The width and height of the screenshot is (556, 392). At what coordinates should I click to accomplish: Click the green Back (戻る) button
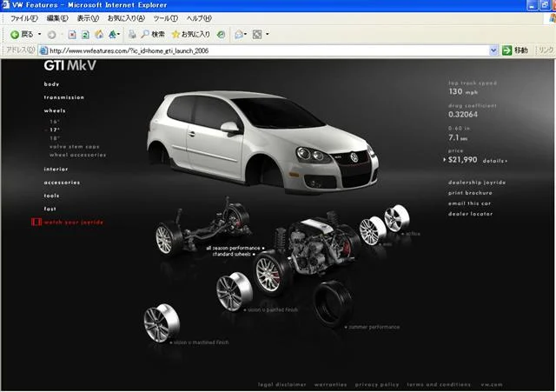pos(22,35)
